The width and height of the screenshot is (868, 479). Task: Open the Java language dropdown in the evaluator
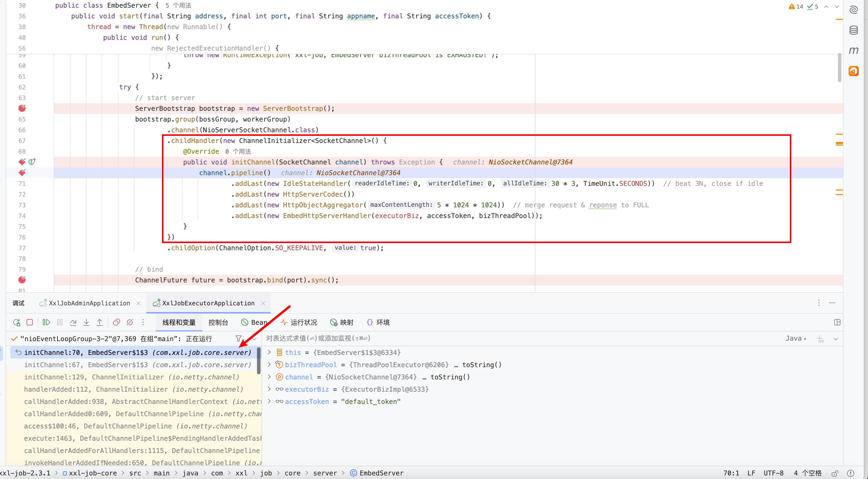tap(795, 338)
